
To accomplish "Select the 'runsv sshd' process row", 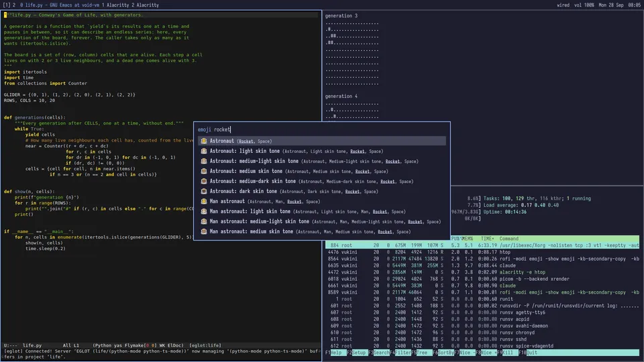I will [482, 339].
